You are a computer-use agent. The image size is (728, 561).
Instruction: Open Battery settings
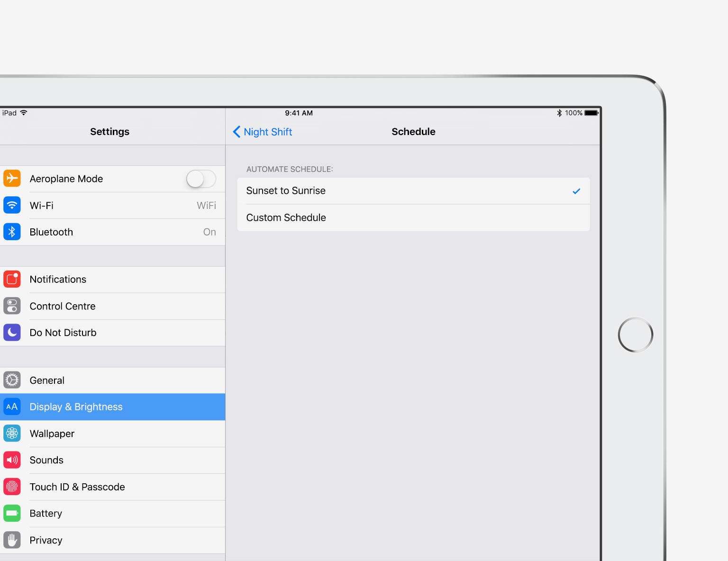point(112,513)
